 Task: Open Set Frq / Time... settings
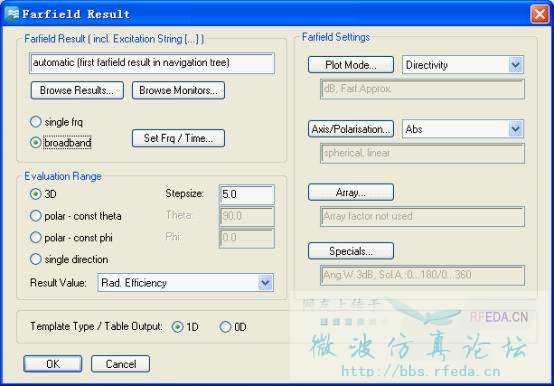178,138
